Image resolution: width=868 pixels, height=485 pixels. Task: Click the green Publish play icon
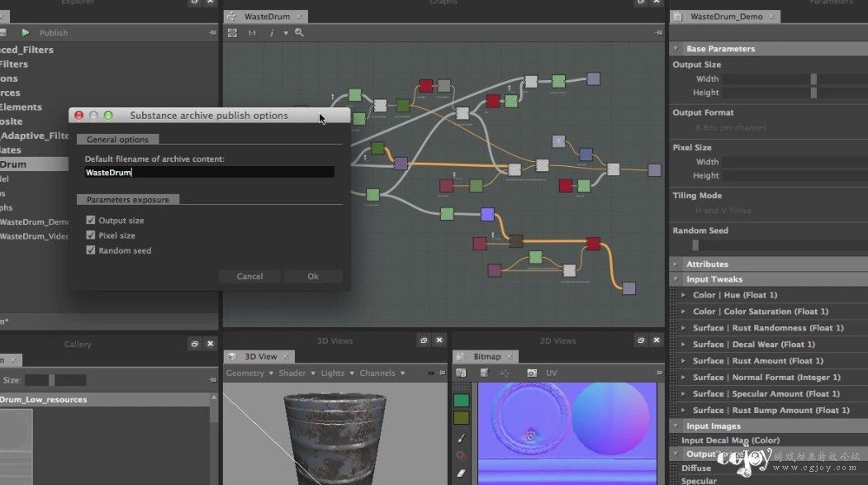(x=26, y=33)
